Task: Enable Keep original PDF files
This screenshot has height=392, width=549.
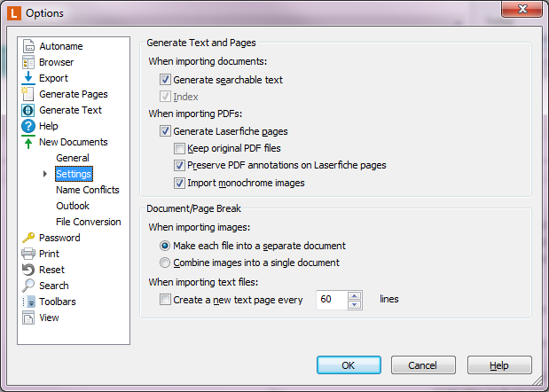Action: click(x=179, y=148)
